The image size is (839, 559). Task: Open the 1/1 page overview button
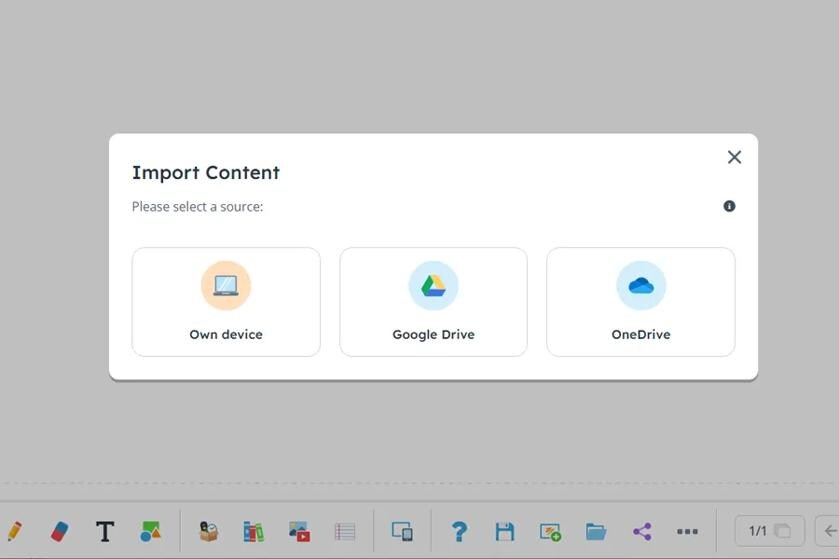click(769, 531)
